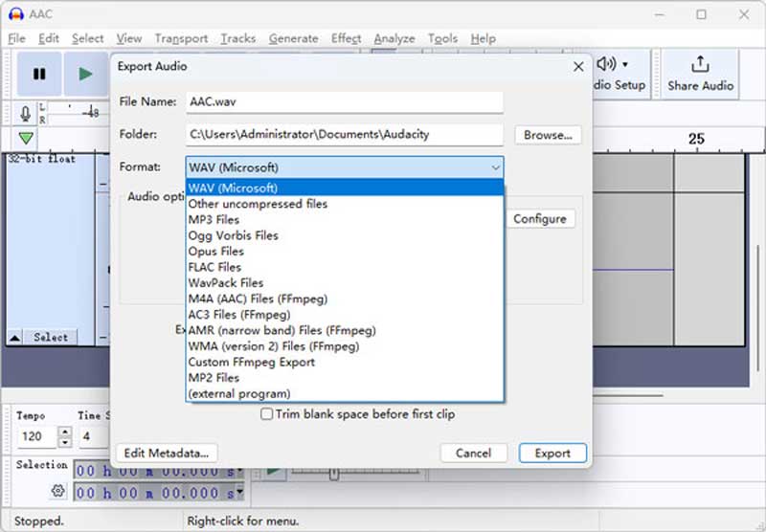
Task: Click the Share Audio upload icon
Action: 700,64
